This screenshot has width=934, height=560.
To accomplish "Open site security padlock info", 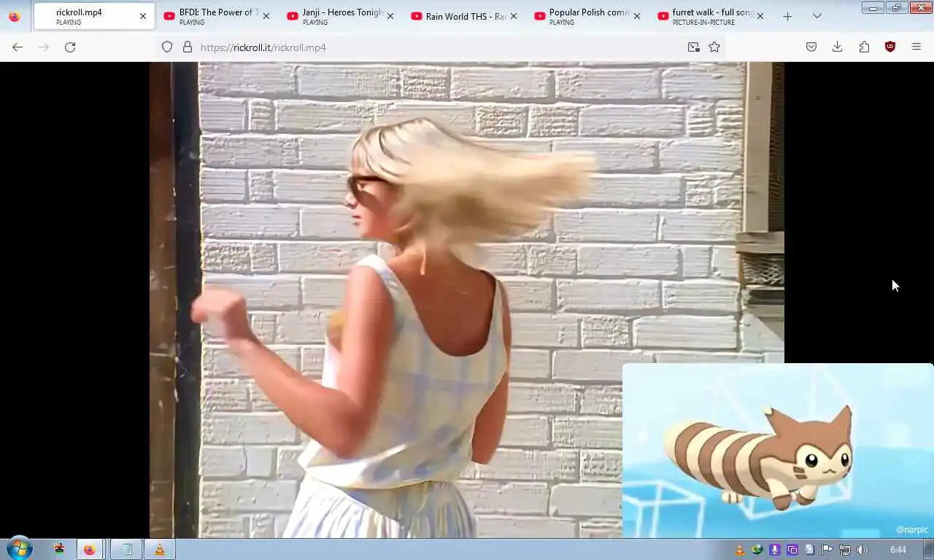I will point(188,47).
